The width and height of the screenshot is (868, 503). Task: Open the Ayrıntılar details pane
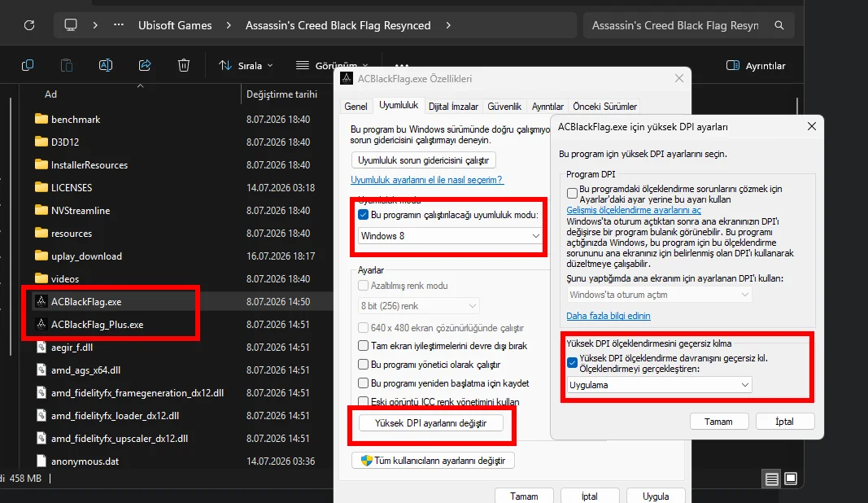[x=756, y=65]
